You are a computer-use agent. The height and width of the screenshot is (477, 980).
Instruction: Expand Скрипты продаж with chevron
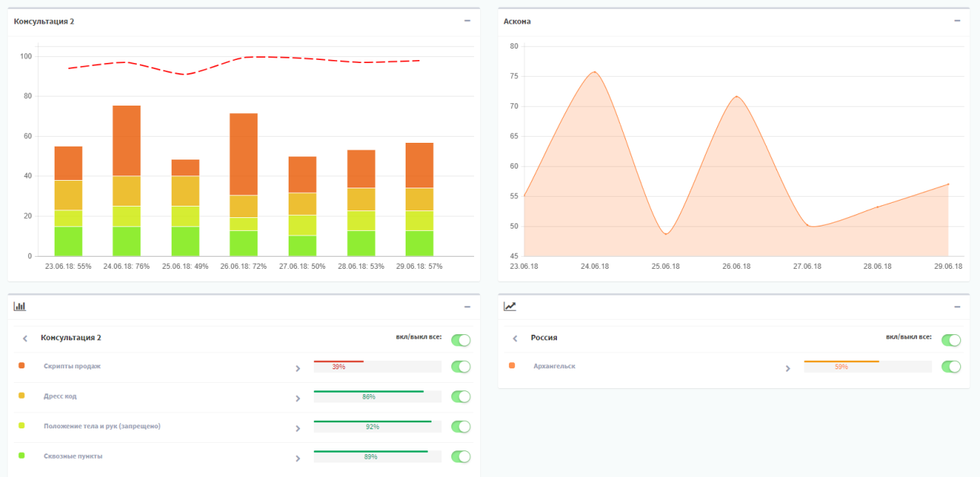click(297, 368)
